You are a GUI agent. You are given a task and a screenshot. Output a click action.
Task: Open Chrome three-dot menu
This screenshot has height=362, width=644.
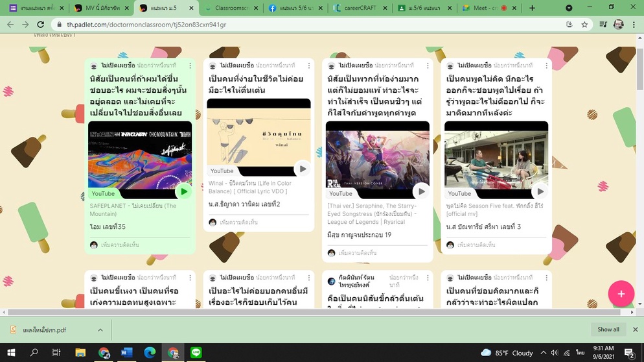coord(633,25)
